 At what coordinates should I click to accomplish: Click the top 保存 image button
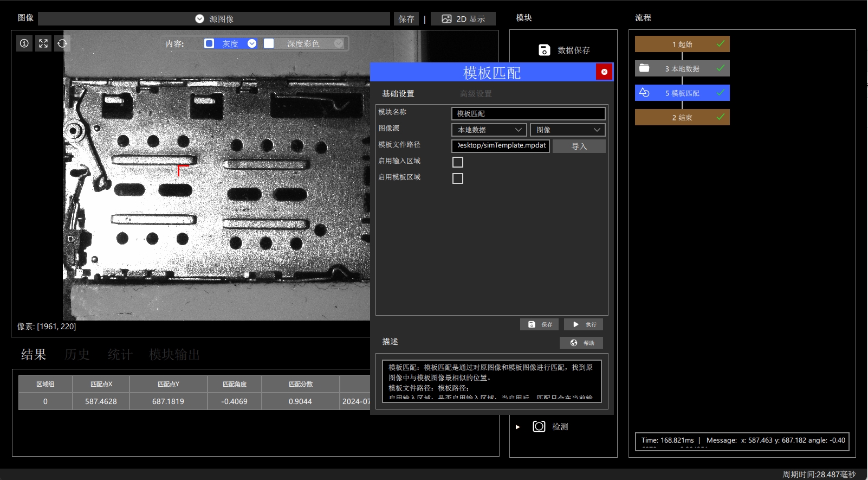tap(406, 19)
